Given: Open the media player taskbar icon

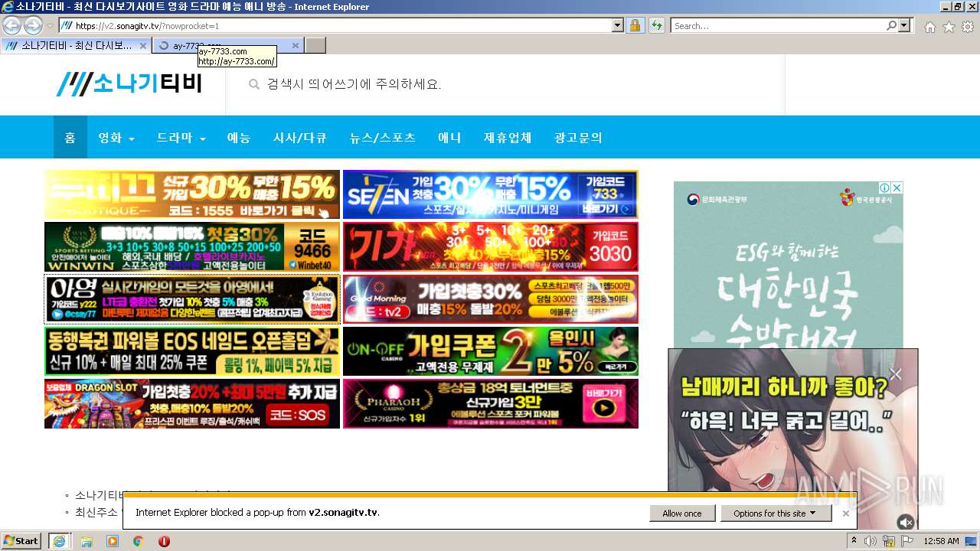Looking at the screenshot, I should point(113,541).
